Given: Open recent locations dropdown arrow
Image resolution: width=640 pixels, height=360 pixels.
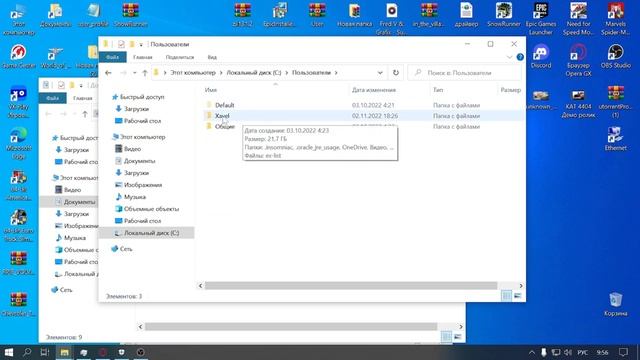Looking at the screenshot, I should (x=135, y=73).
